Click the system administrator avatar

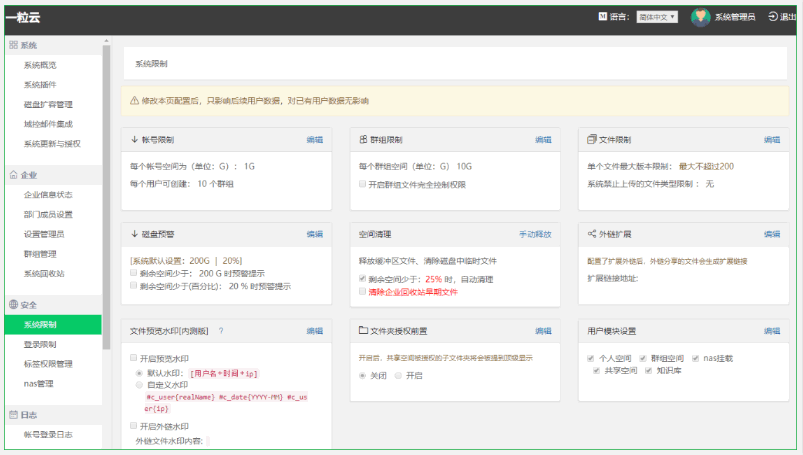click(700, 17)
